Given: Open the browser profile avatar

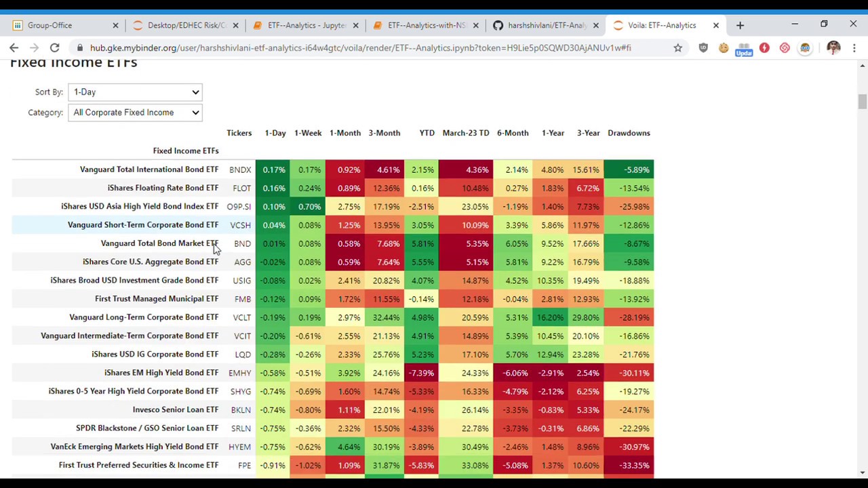Looking at the screenshot, I should pos(833,47).
